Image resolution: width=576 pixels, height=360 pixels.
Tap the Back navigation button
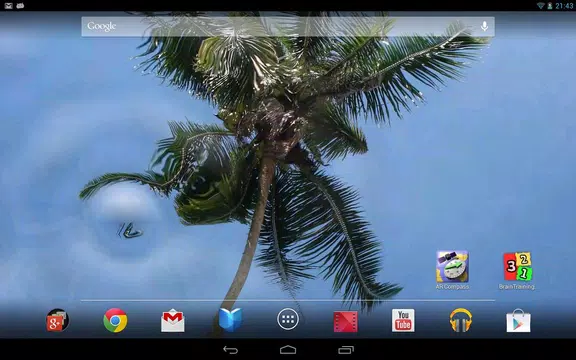231,350
